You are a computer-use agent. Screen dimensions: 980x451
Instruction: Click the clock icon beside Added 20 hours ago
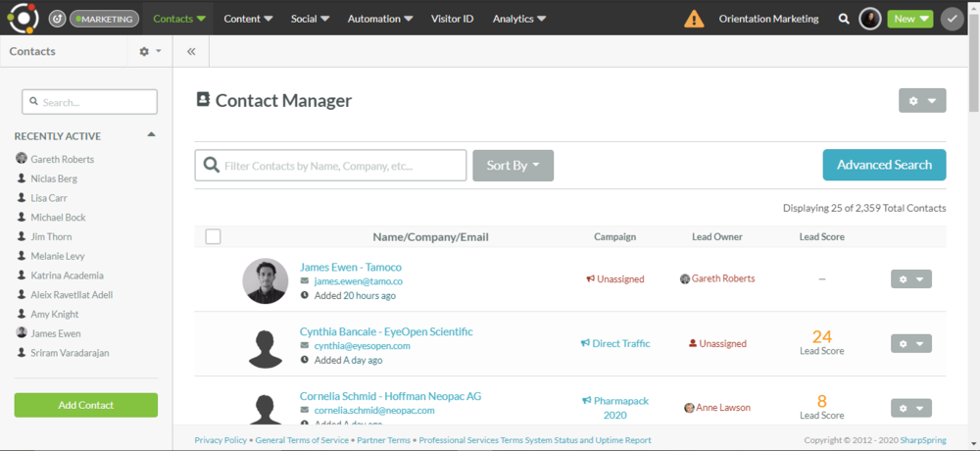[x=305, y=294]
